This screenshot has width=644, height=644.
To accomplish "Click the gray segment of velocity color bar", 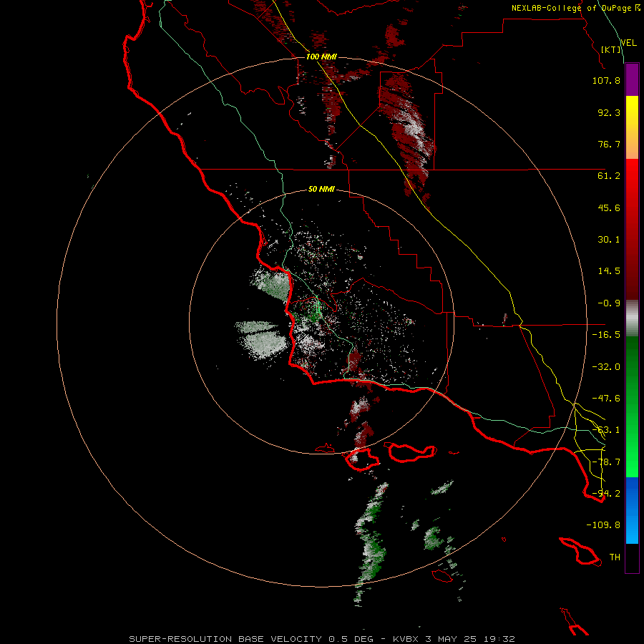I will (632, 318).
